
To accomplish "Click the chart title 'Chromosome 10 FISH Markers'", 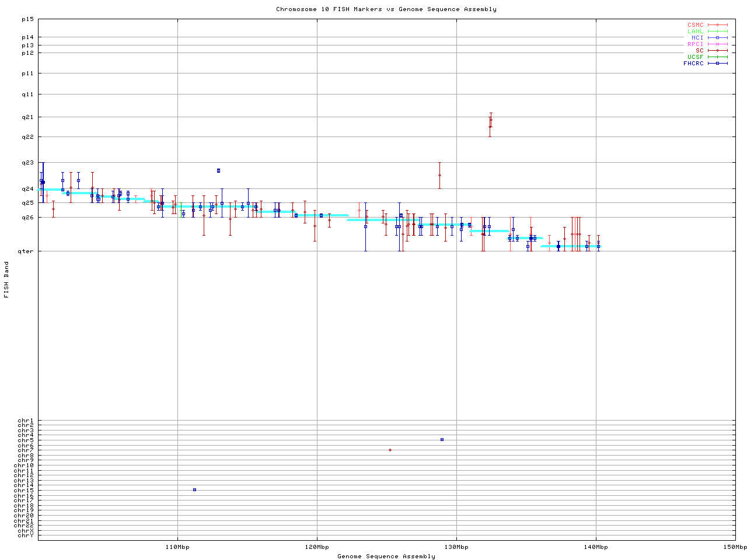I will point(386,9).
